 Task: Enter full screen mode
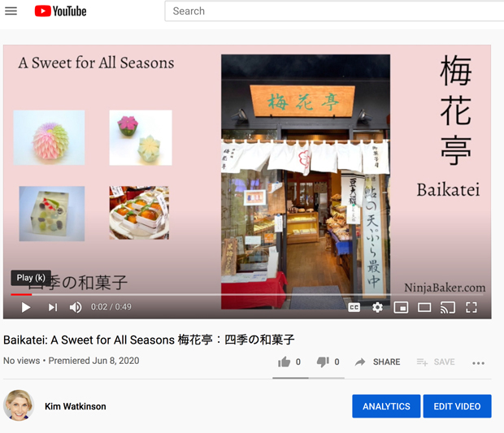click(471, 307)
